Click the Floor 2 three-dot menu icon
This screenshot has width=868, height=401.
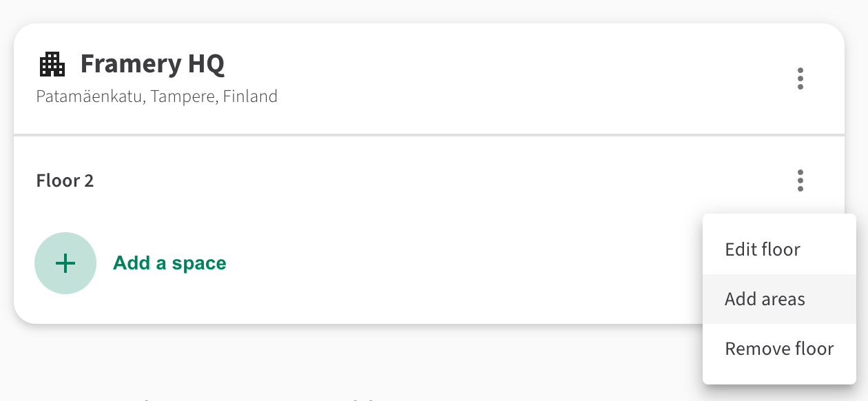[800, 181]
